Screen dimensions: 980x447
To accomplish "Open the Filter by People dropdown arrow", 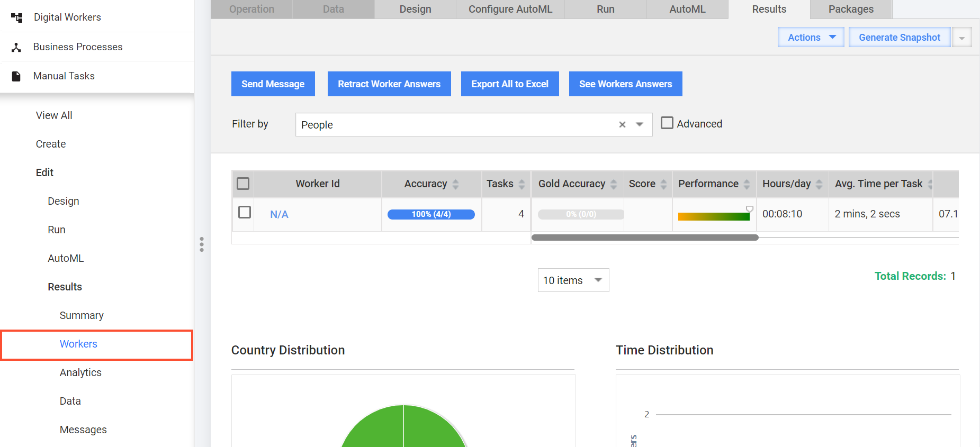I will (640, 124).
